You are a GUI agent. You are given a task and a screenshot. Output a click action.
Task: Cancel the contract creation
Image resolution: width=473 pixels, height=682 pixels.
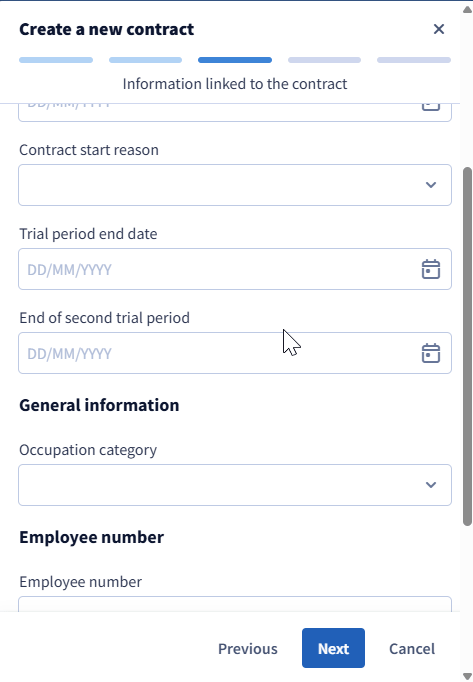(x=412, y=649)
